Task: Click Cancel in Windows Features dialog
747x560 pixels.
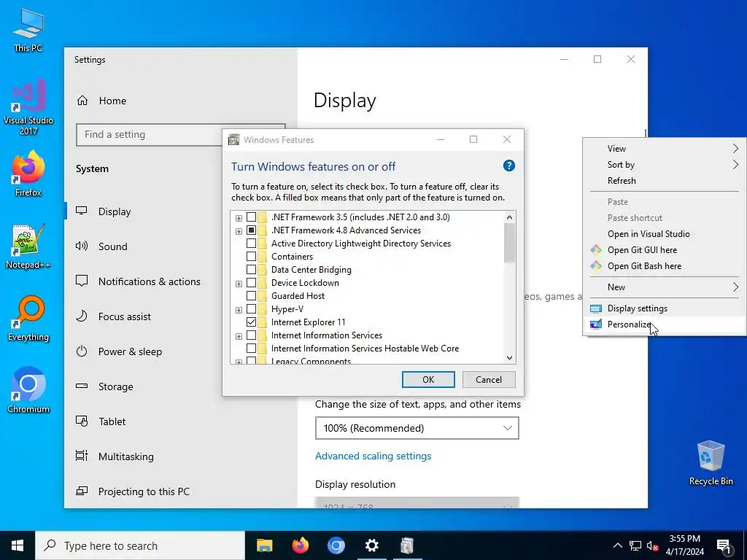Action: [x=489, y=379]
